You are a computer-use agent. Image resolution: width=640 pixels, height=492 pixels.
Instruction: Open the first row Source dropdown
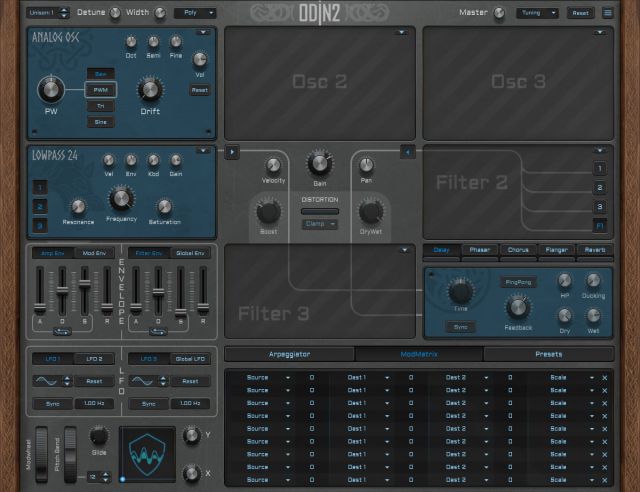pos(267,378)
